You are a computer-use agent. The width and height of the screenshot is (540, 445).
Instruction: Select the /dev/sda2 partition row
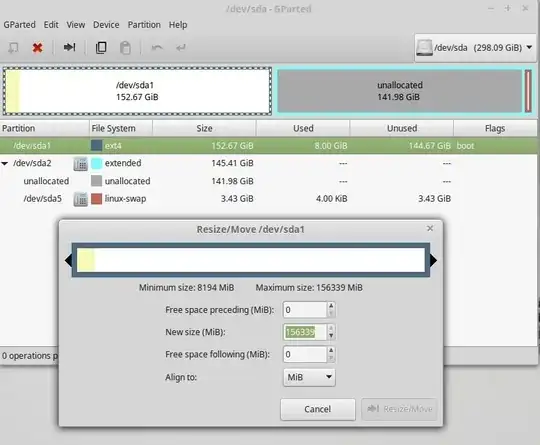pos(268,163)
